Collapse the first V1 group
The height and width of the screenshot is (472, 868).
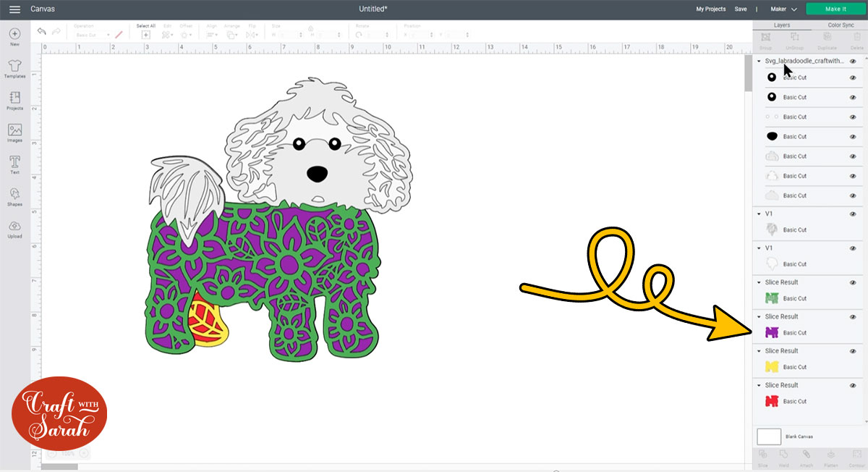pyautogui.click(x=757, y=214)
